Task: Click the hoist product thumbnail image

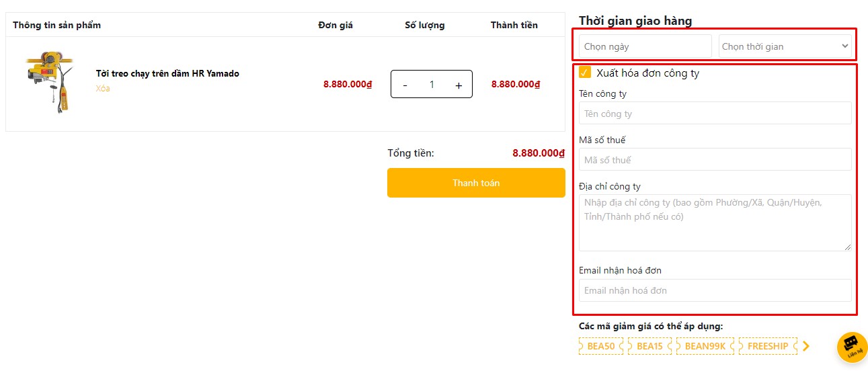Action: [49, 84]
